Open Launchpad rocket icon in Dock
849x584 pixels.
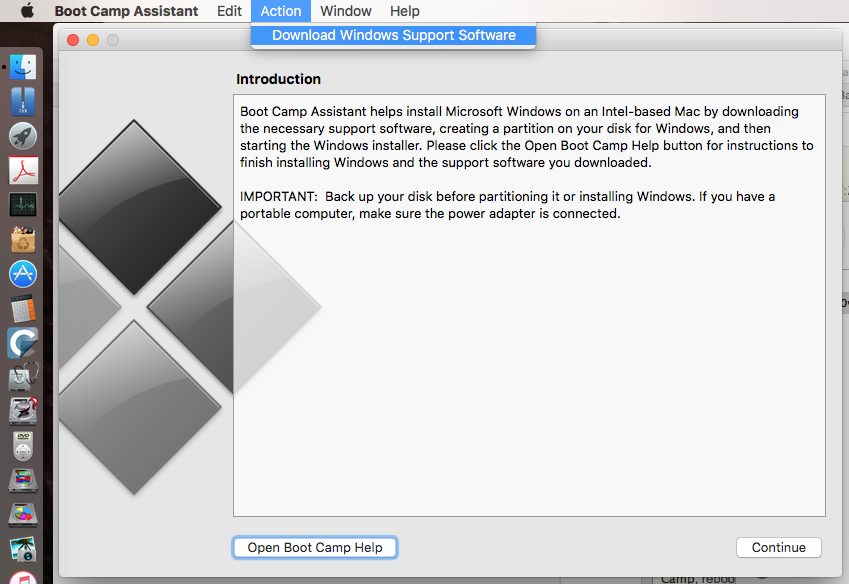(23, 136)
